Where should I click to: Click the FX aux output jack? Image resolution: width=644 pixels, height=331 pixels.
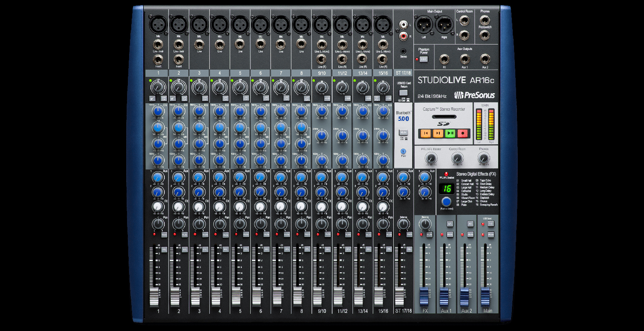[x=444, y=59]
